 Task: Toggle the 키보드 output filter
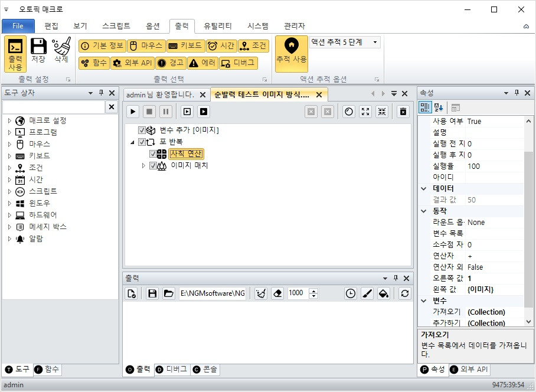[x=186, y=46]
